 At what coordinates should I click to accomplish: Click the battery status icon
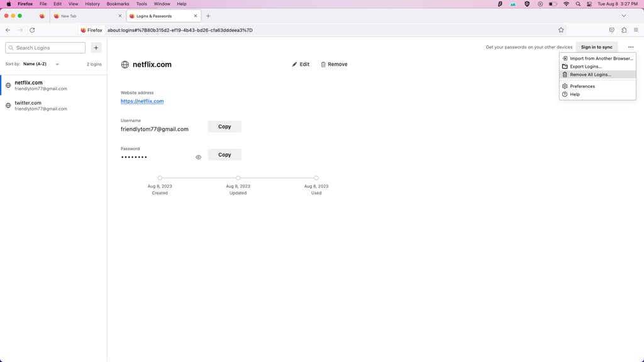tap(553, 4)
